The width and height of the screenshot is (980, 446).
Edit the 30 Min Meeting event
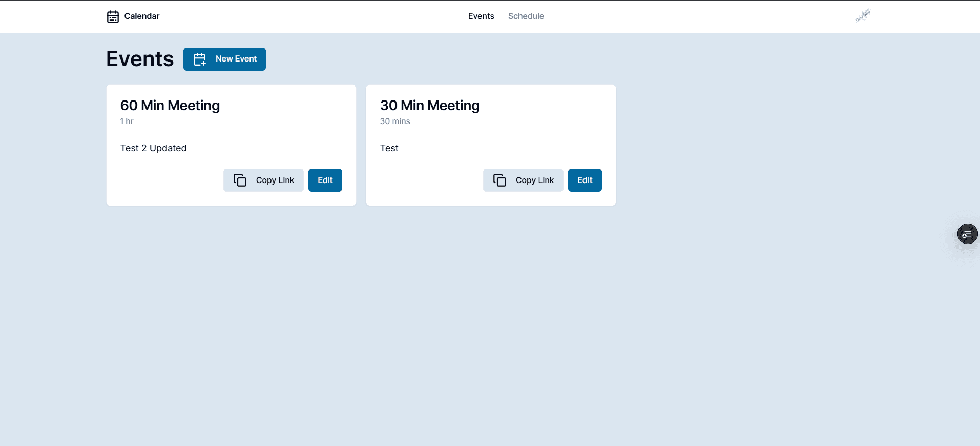pos(585,180)
